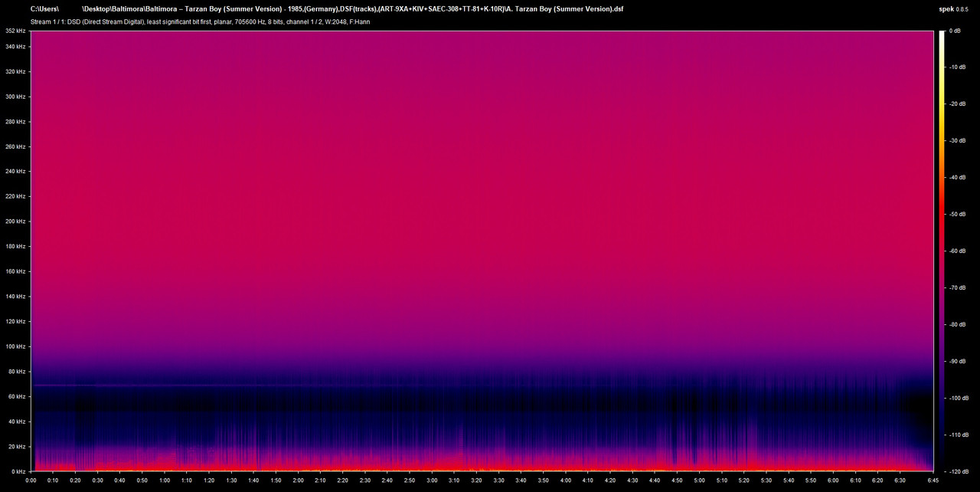Select the 100 kHz frequency label
980x492 pixels.
(x=16, y=346)
